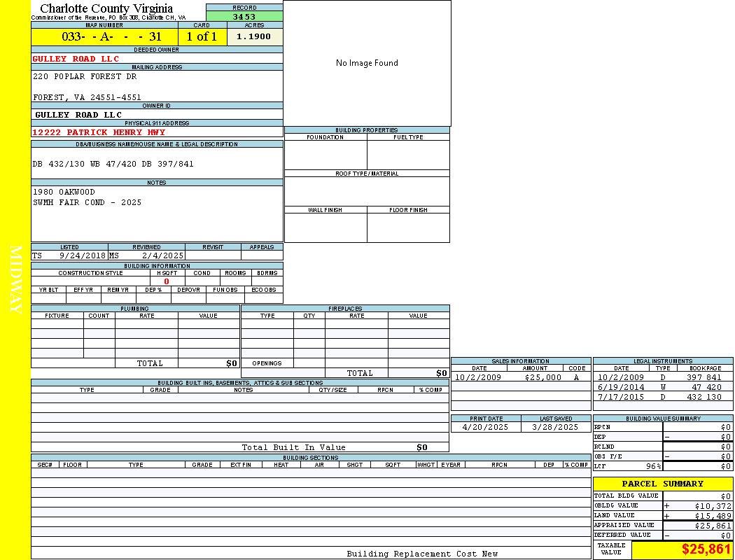Image resolution: width=735 pixels, height=560 pixels.
Task: Click the print date 4/20/2025
Action: point(482,427)
